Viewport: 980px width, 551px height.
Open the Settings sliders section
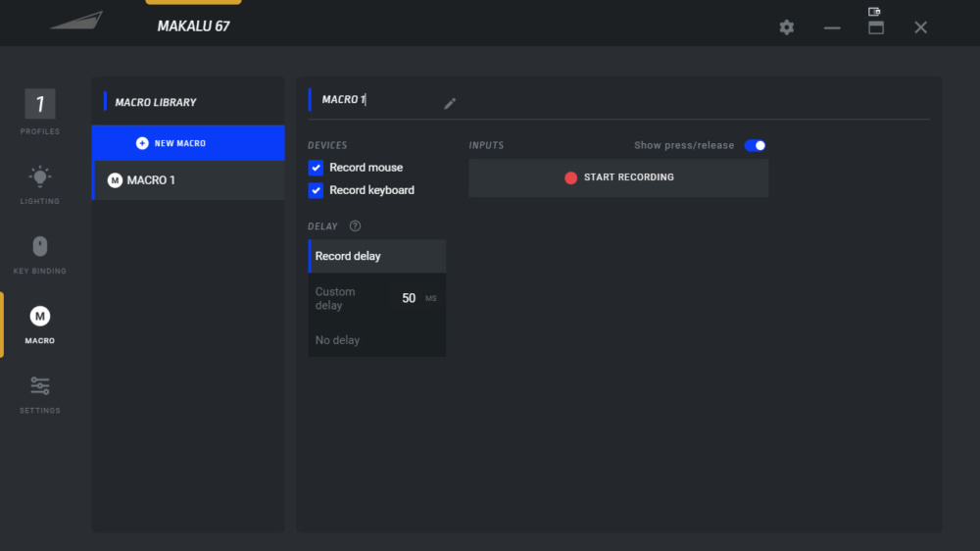[x=39, y=395]
